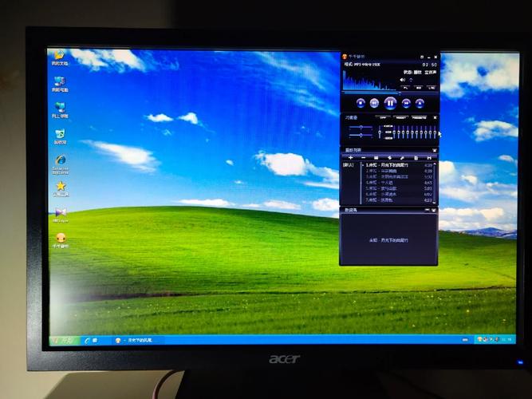
Task: Go back to the previous track
Action: pyautogui.click(x=374, y=102)
